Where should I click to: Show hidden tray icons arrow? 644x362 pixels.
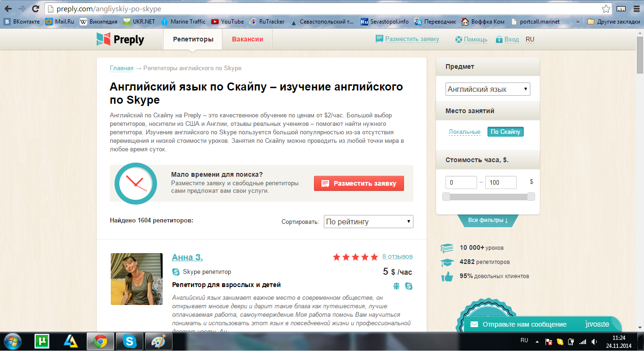point(537,342)
